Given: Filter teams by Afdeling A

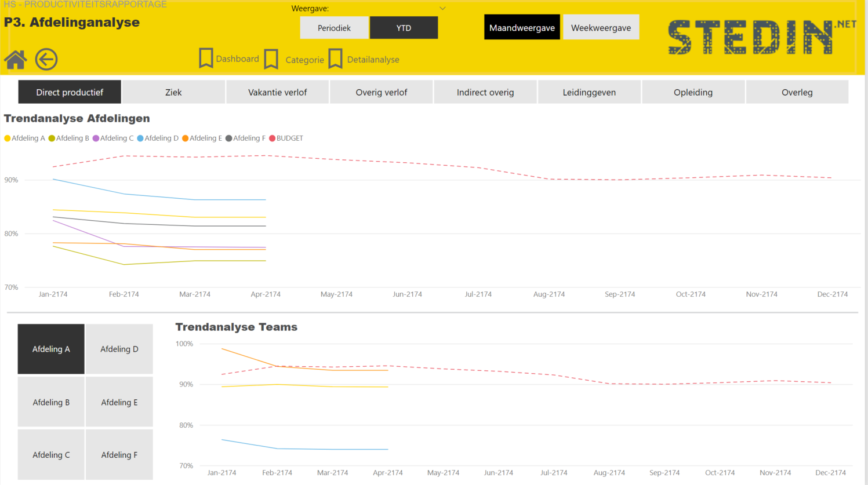Looking at the screenshot, I should (x=51, y=349).
